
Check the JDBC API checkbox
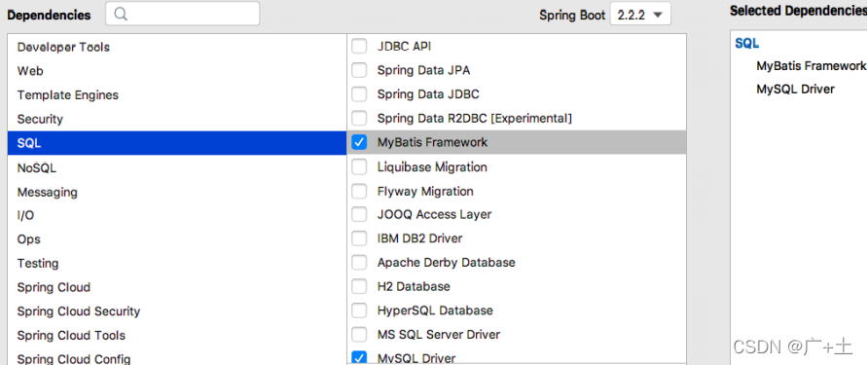359,46
